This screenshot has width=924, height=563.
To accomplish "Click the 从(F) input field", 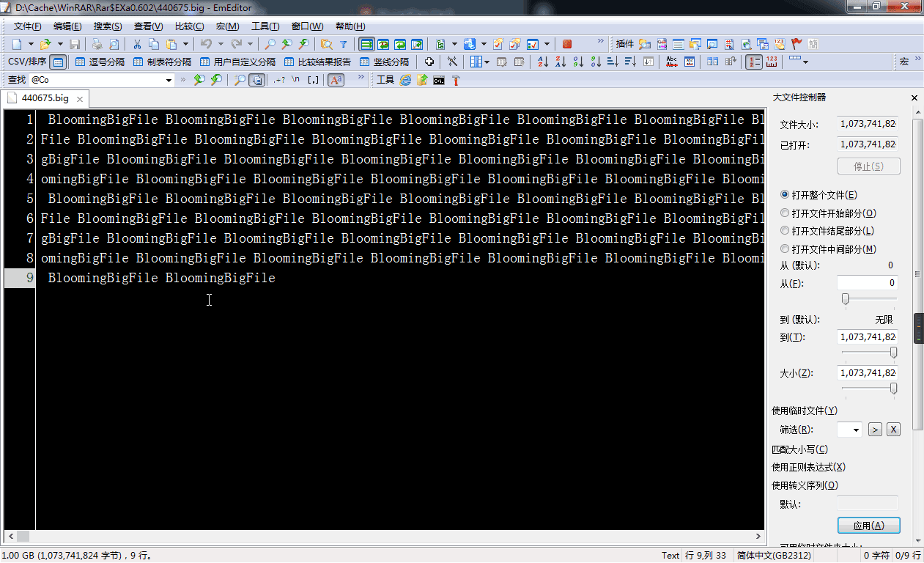I will 868,283.
